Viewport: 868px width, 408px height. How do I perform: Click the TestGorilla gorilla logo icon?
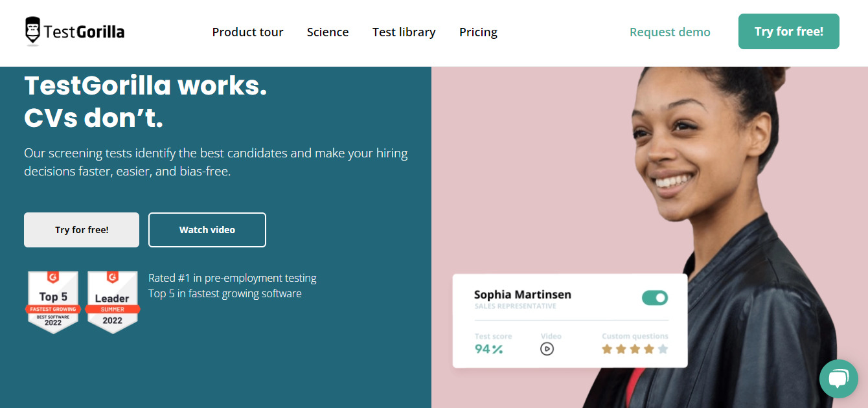tap(32, 31)
